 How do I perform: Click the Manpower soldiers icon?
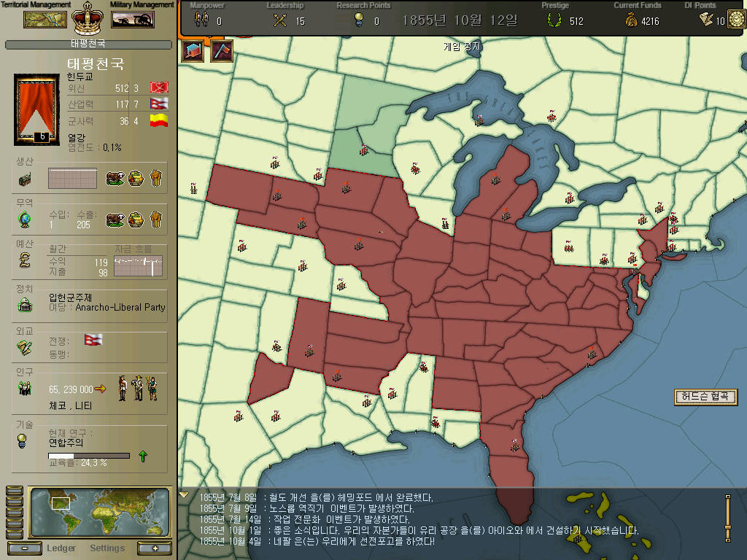(201, 20)
